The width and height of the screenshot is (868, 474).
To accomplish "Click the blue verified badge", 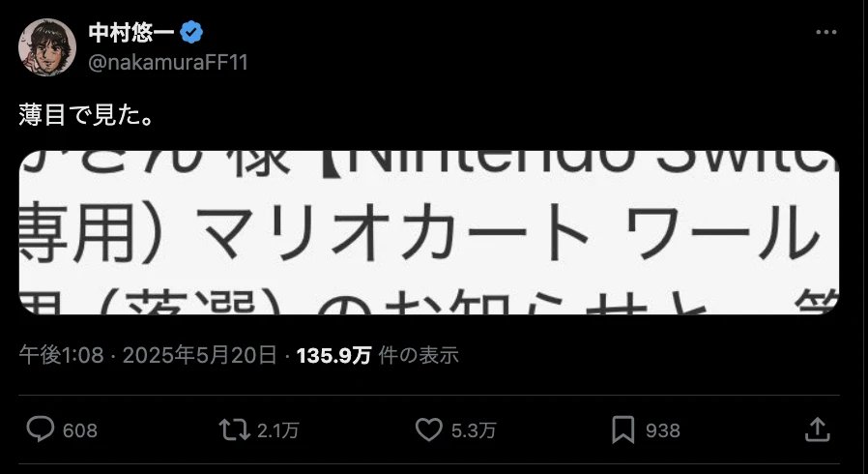I will point(191,33).
